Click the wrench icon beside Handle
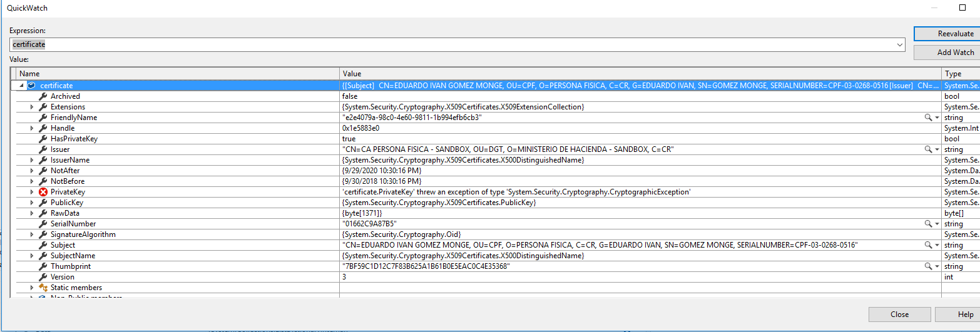Image resolution: width=980 pixels, height=332 pixels. click(x=43, y=128)
